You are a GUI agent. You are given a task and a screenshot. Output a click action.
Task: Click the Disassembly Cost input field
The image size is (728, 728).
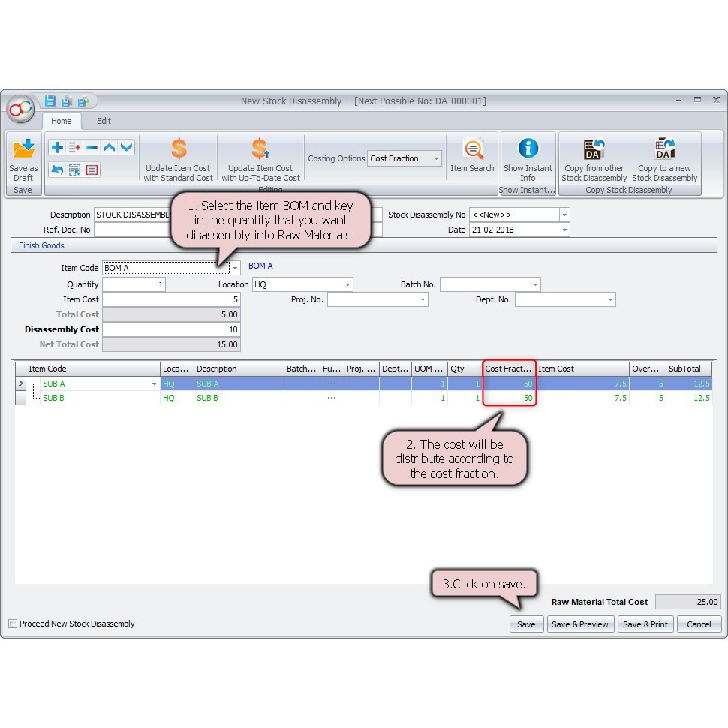tap(171, 329)
